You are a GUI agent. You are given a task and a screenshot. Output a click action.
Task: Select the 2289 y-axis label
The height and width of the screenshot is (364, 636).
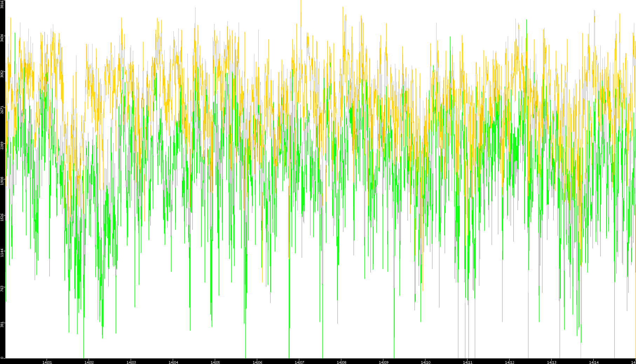[2, 145]
